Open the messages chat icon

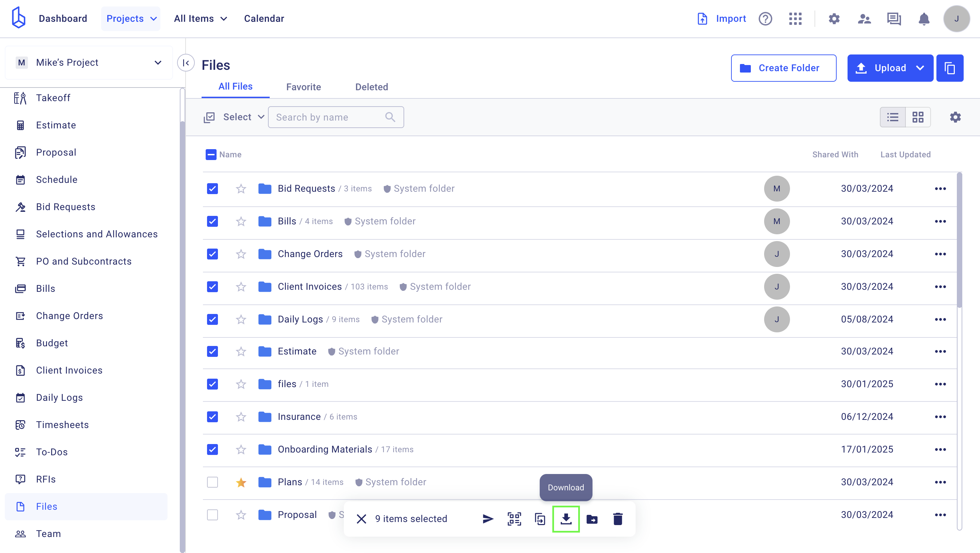tap(894, 19)
